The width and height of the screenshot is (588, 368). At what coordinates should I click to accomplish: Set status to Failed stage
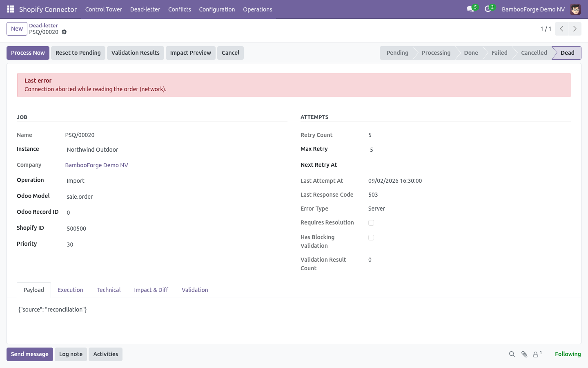[499, 53]
